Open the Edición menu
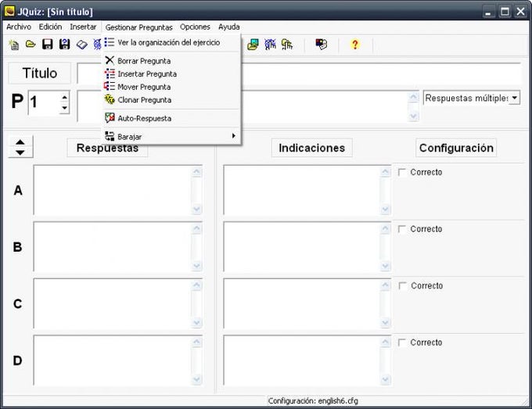Image resolution: width=532 pixels, height=409 pixels. tap(50, 27)
